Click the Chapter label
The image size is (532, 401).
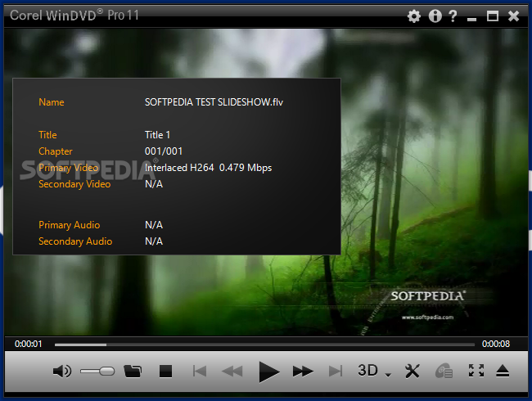coord(56,151)
